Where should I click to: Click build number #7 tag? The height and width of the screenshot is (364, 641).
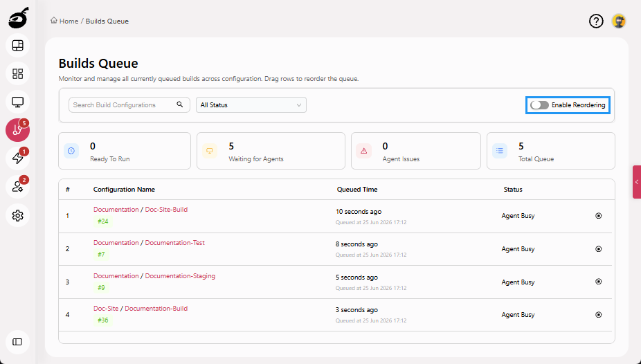[101, 255]
